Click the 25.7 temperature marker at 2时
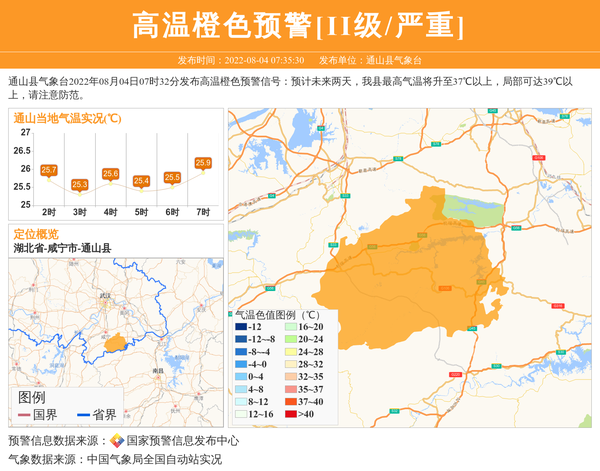Screen dimensions: 600x471 pos(49,170)
